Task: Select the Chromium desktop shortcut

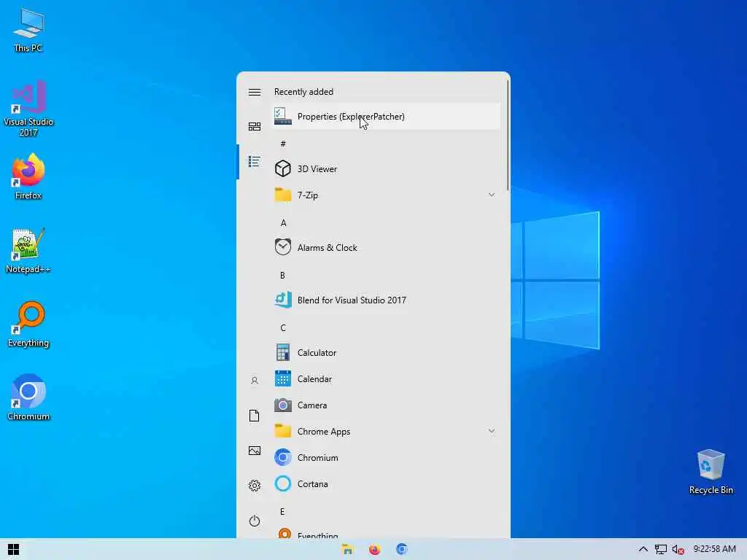Action: 28,397
